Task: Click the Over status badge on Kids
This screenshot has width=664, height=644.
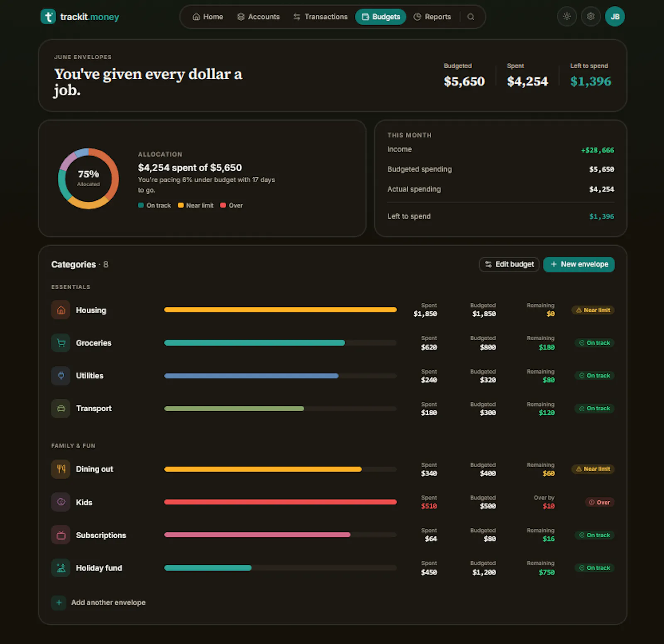Action: pyautogui.click(x=600, y=502)
